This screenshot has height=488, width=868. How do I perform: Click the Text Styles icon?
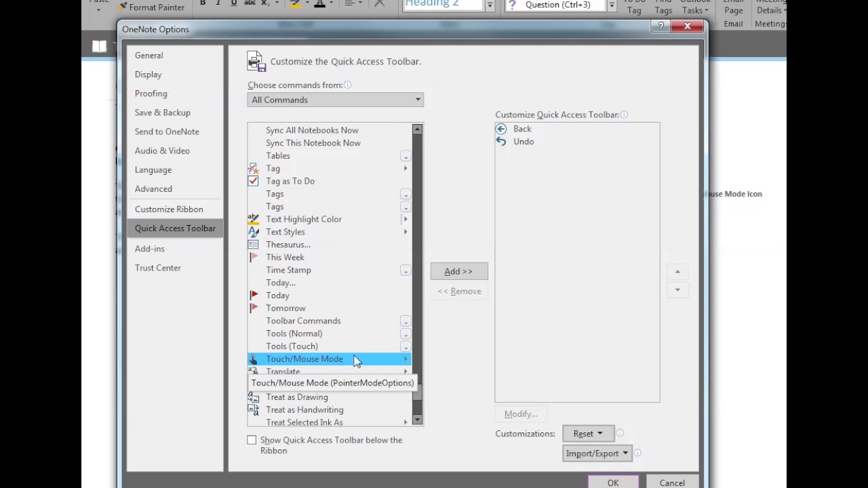[253, 232]
